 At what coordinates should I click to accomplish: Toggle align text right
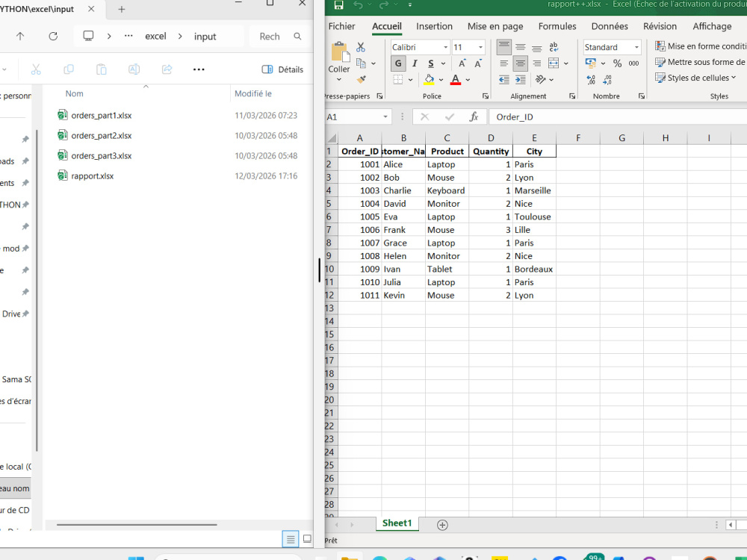point(537,63)
